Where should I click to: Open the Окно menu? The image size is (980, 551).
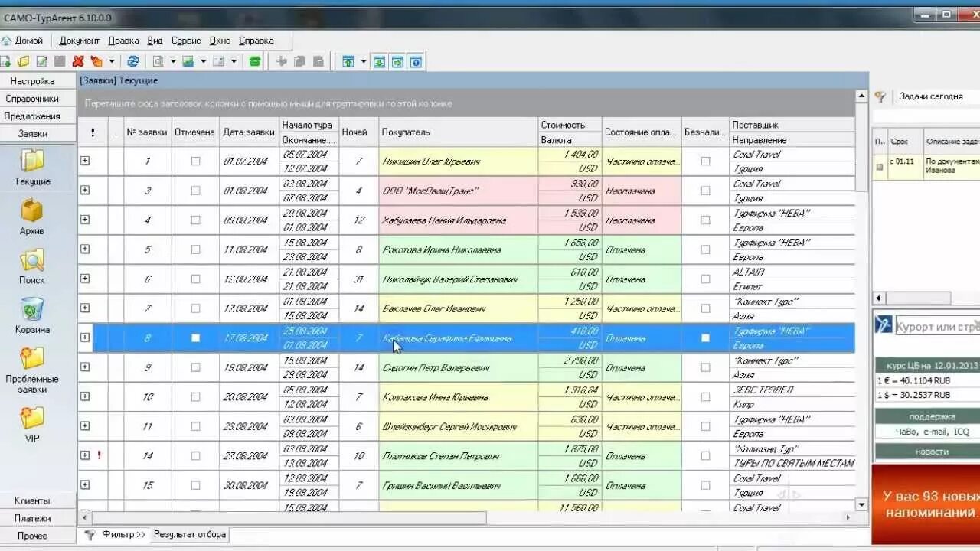220,41
